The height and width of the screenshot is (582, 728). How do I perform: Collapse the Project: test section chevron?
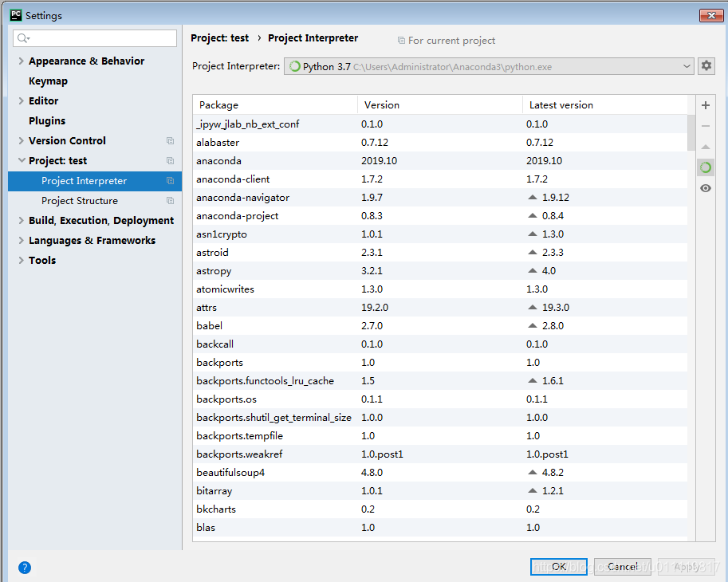coord(21,160)
